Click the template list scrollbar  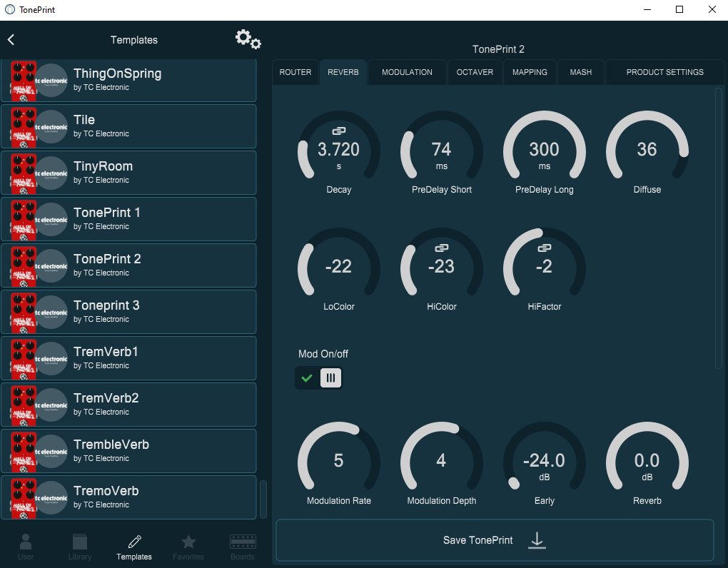263,499
